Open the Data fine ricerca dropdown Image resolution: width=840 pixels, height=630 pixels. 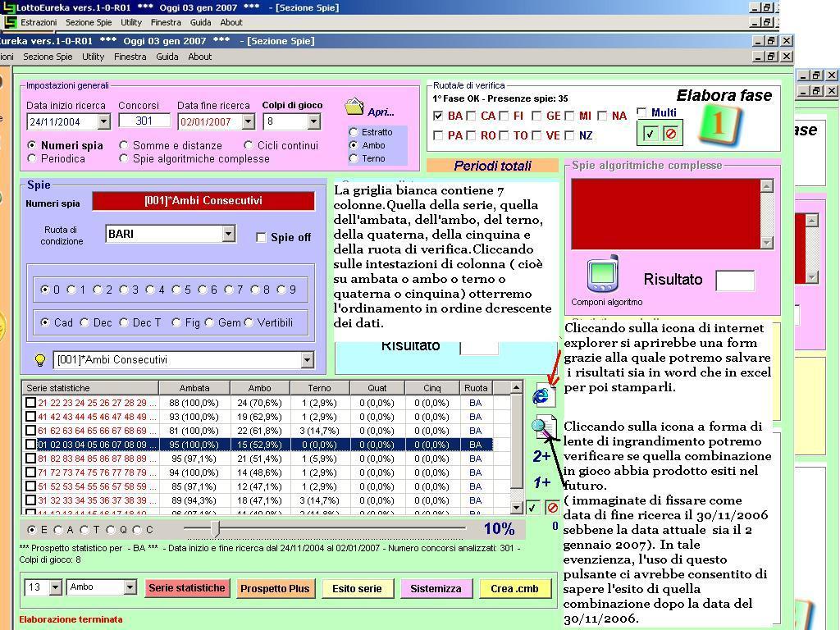(x=248, y=121)
